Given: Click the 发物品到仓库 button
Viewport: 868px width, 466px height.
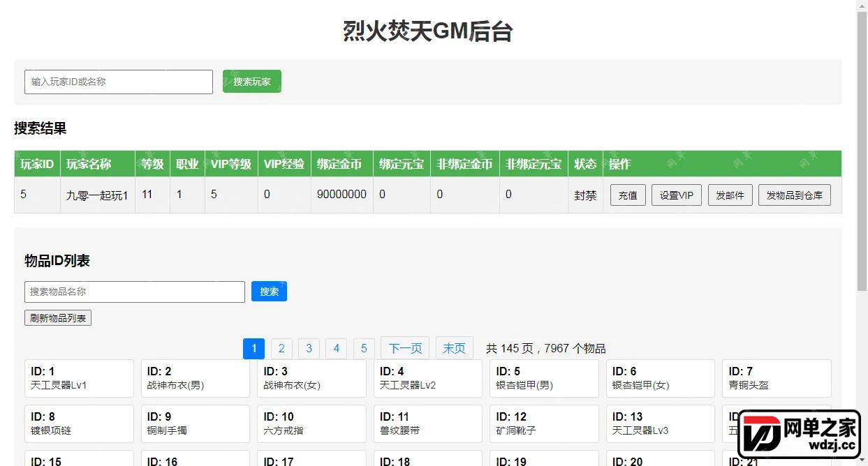Looking at the screenshot, I should point(795,195).
